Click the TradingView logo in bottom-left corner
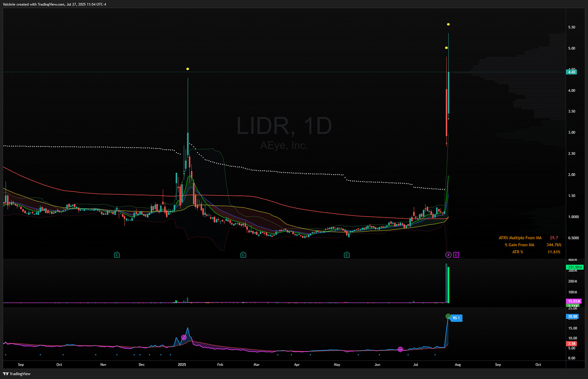Viewport: 588px width, 379px height. 17,374
